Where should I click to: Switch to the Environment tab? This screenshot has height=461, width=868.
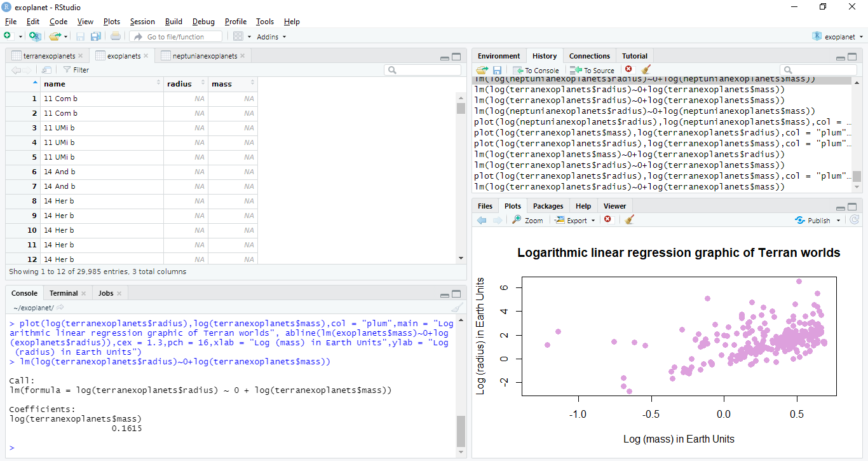pyautogui.click(x=499, y=56)
